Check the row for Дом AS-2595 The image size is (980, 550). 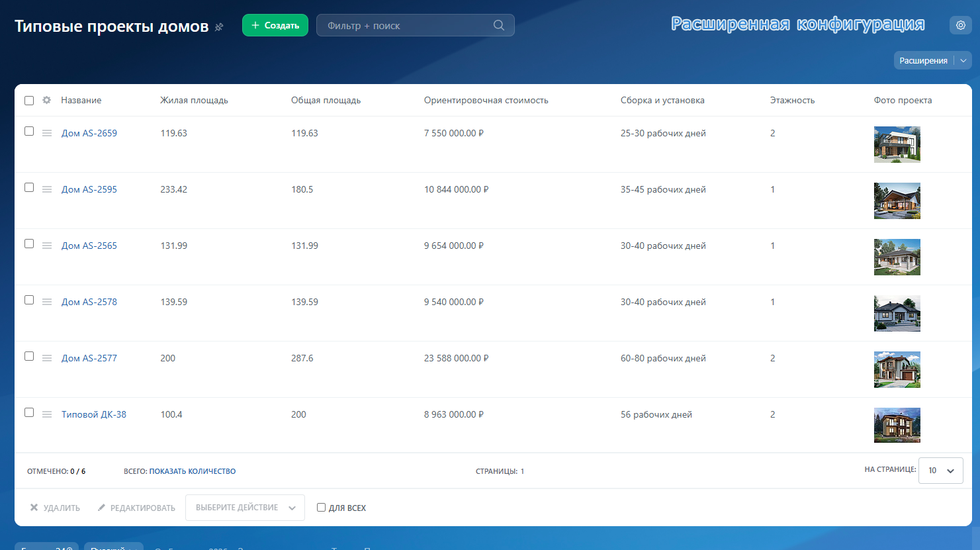29,187
